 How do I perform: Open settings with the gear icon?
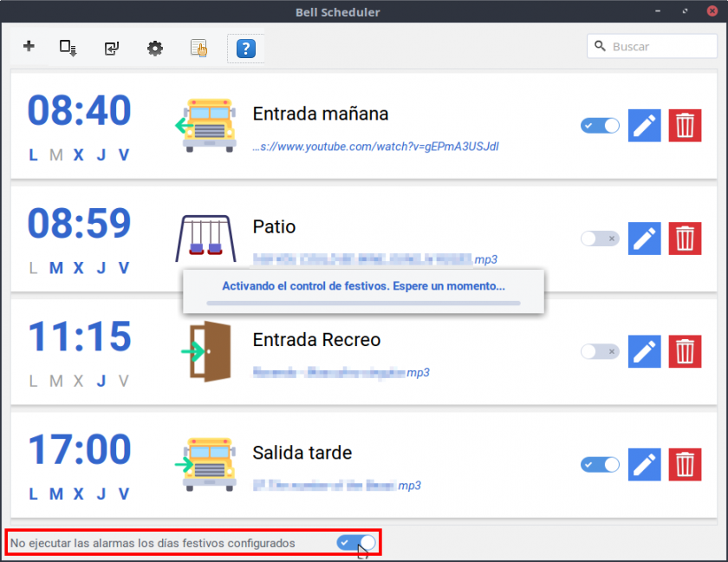pos(155,49)
